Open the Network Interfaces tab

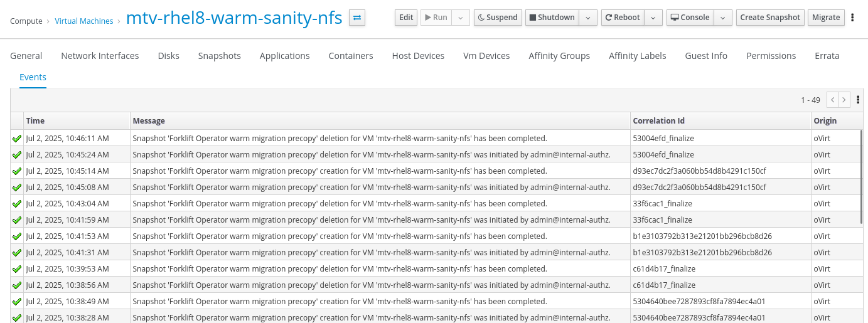click(x=100, y=56)
